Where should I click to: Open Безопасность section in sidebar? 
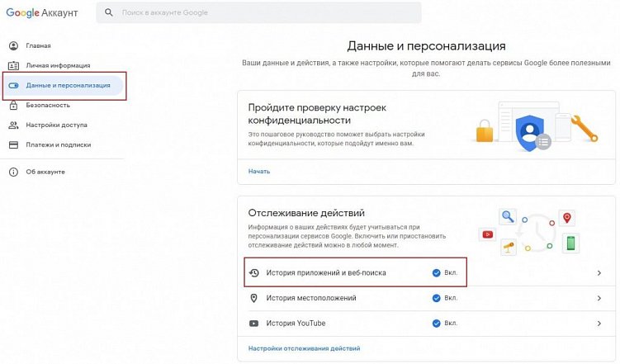click(x=48, y=105)
